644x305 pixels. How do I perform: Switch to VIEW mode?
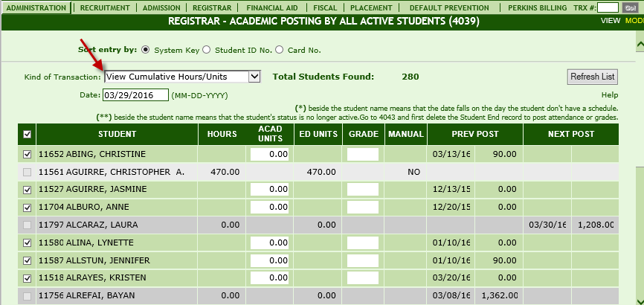[x=611, y=21]
